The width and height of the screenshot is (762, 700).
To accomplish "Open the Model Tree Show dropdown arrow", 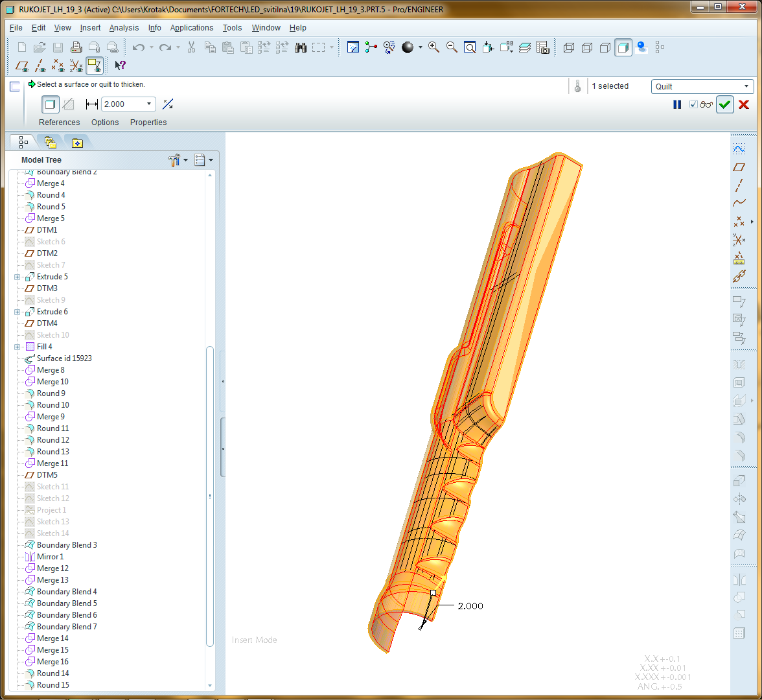I will (211, 160).
